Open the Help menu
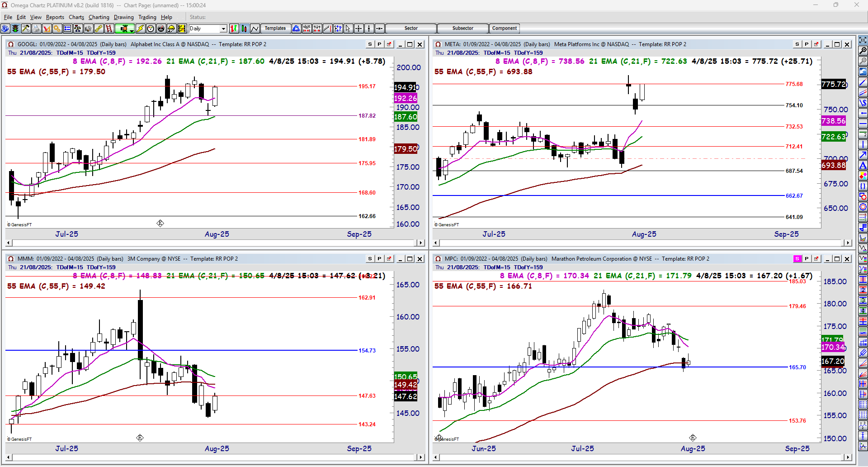 point(166,17)
